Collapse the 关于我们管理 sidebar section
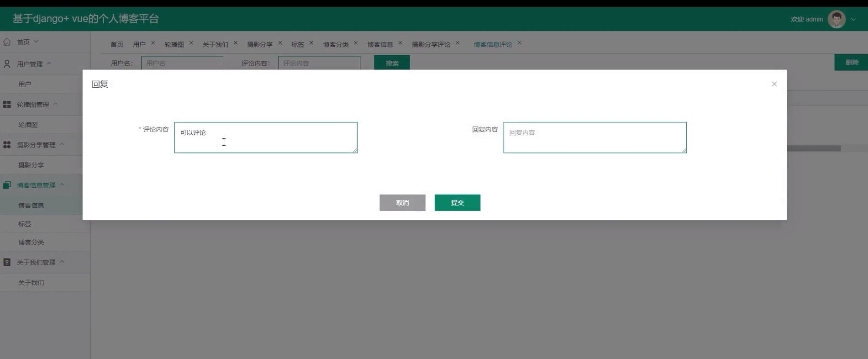The height and width of the screenshot is (359, 868). (62, 262)
